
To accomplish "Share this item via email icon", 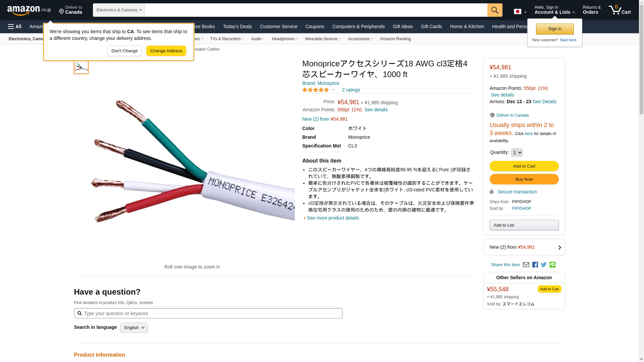I will (526, 265).
